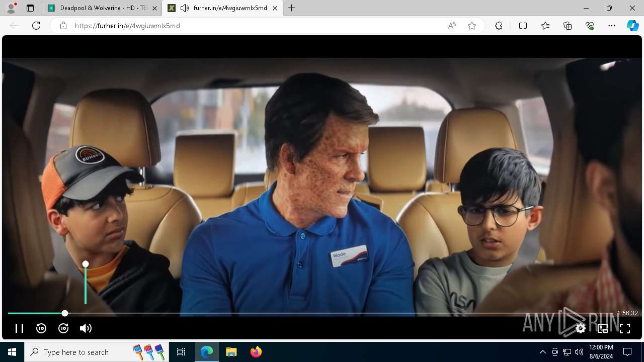Image resolution: width=644 pixels, height=362 pixels.
Task: Toggle split screen view
Action: pos(523,26)
